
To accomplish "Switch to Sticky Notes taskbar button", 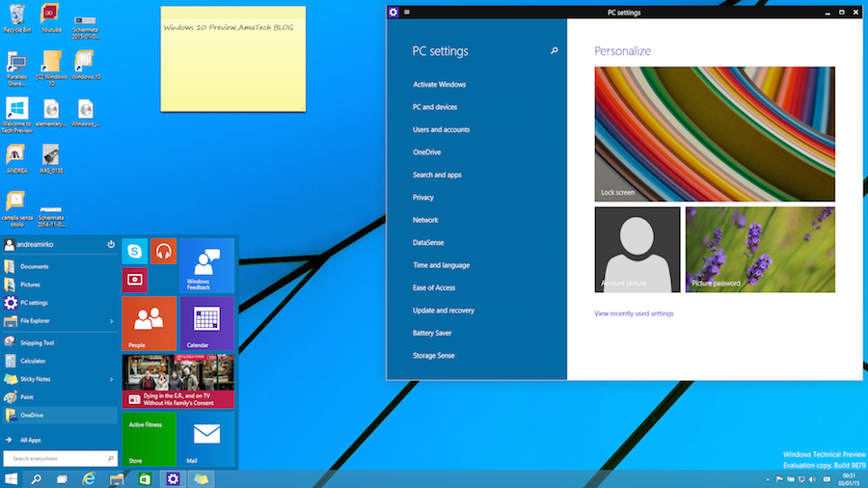I will pos(201,479).
